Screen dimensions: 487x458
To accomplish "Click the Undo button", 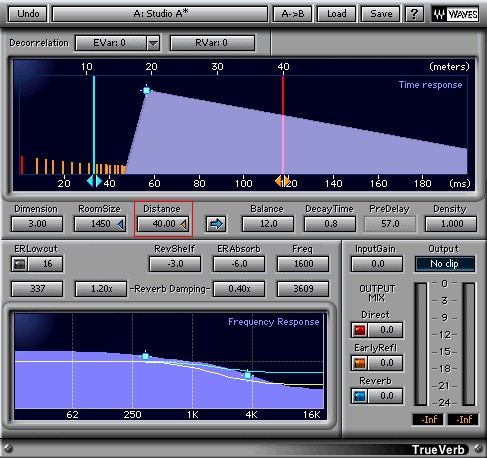I will pyautogui.click(x=28, y=14).
